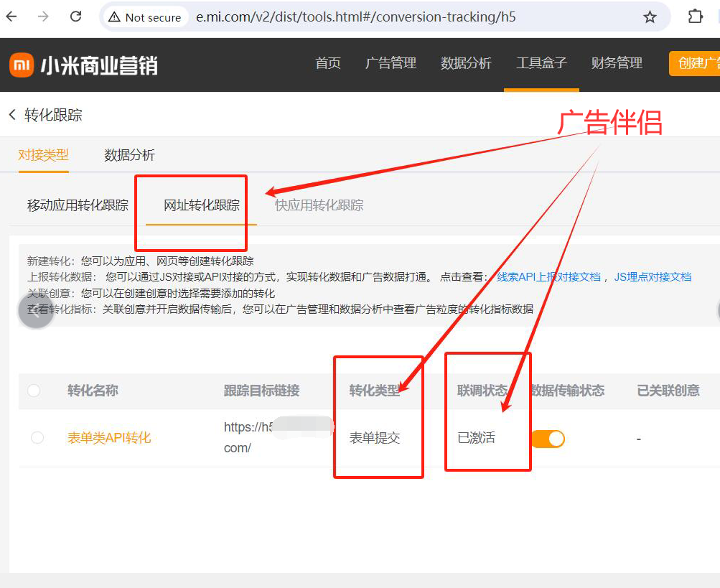Screen dimensions: 720x588
Task: Click the 跟踪目标链接 column header
Action: click(262, 391)
